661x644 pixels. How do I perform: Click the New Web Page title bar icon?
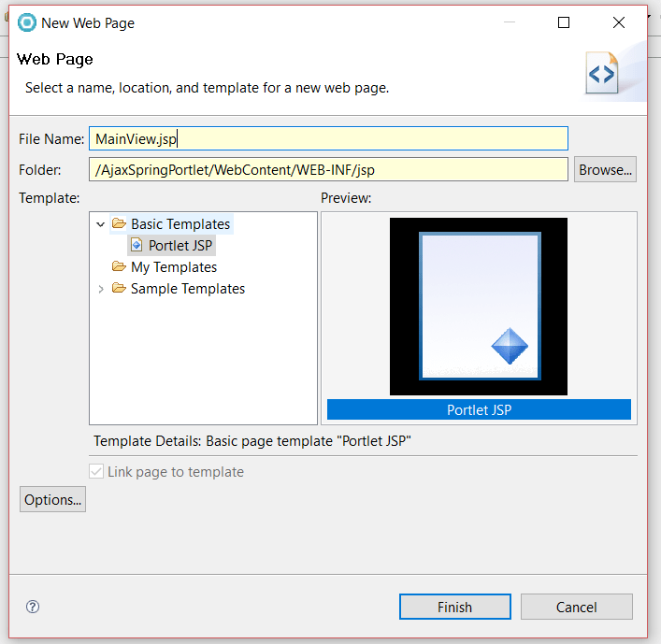pyautogui.click(x=27, y=22)
